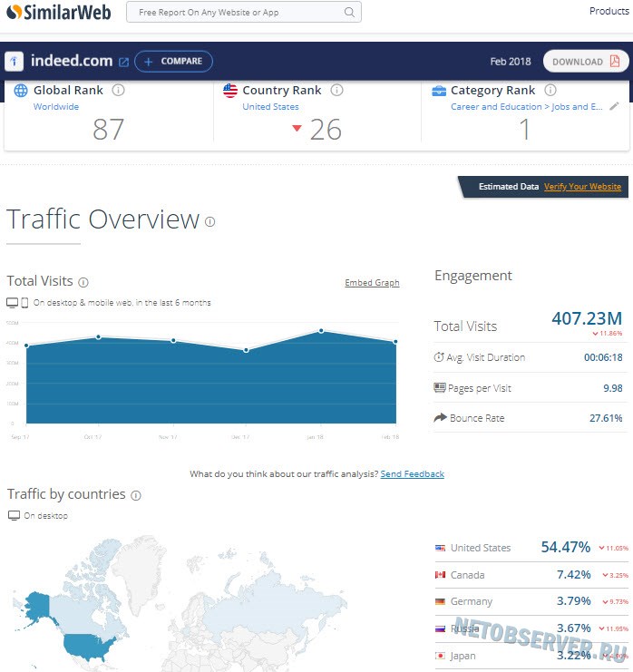Show Traffic Overview info icon
This screenshot has height=672, width=633.
point(210,221)
